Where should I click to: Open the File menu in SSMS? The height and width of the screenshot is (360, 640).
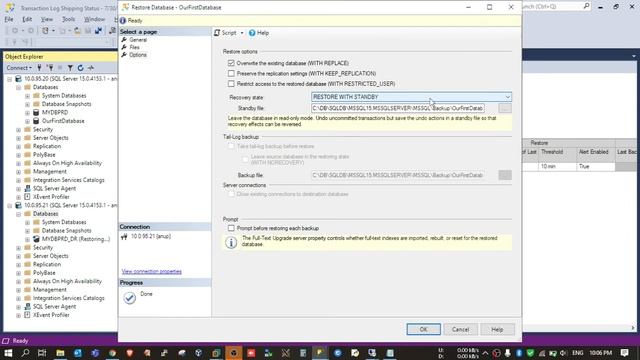9,19
